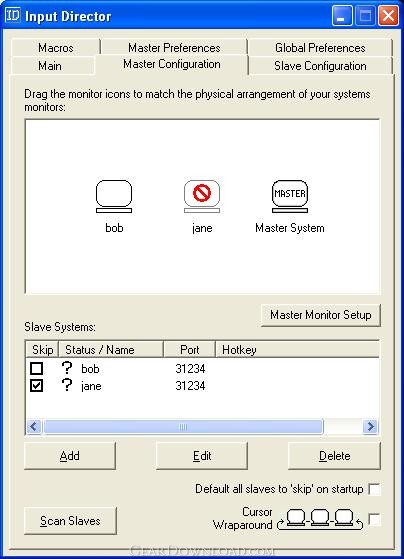Uncheck the skip checkbox for jane
The height and width of the screenshot is (559, 404).
tap(36, 385)
